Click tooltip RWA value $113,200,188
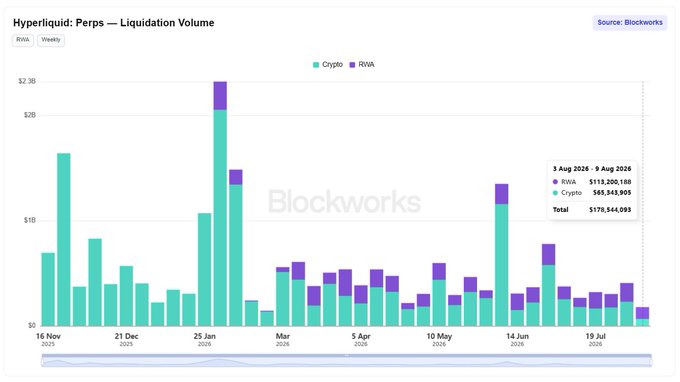The image size is (680, 382). tap(610, 182)
